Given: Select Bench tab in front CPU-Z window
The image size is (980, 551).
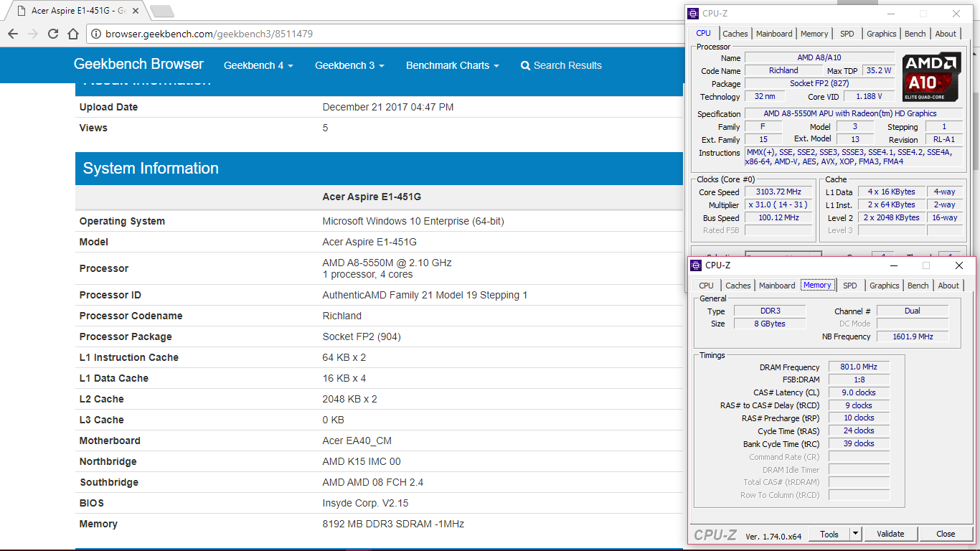Looking at the screenshot, I should 918,286.
